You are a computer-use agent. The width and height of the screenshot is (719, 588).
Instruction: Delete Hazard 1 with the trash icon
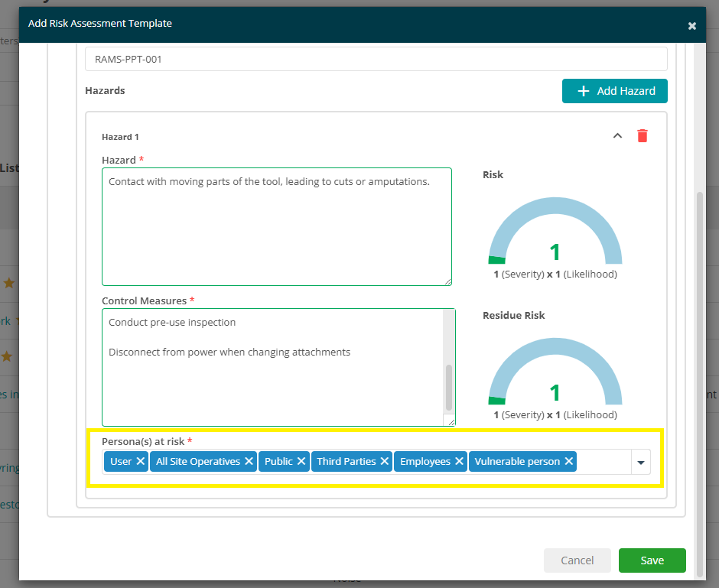tap(643, 135)
